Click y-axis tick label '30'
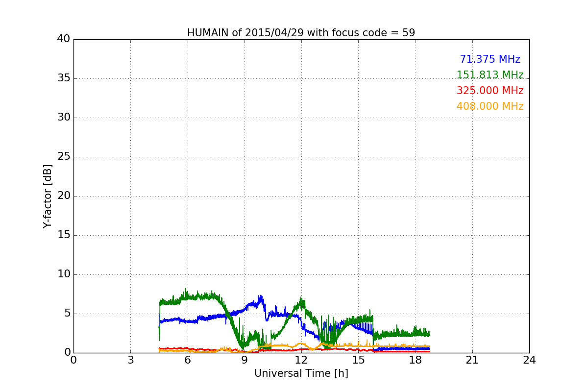Image resolution: width=588 pixels, height=392 pixels. 64,118
